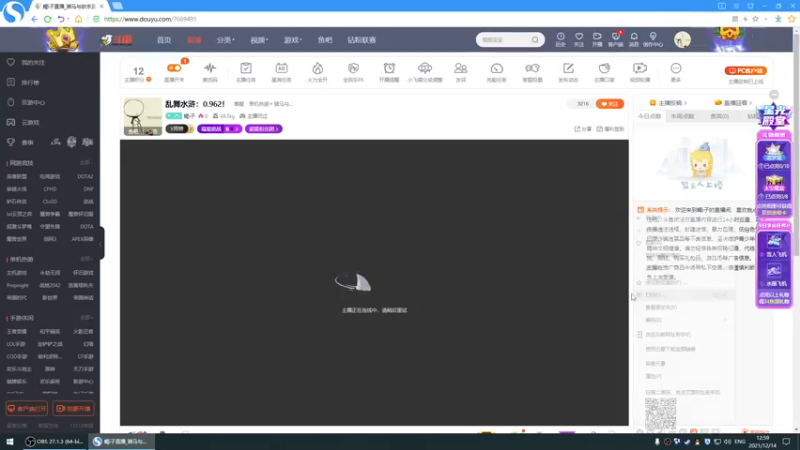Open 直播 in the top navigation

(x=194, y=40)
